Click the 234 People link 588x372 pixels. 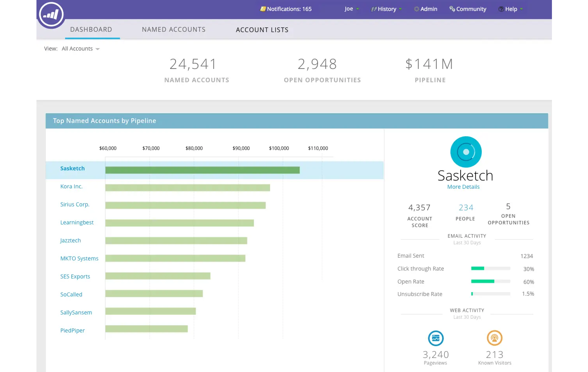(466, 207)
